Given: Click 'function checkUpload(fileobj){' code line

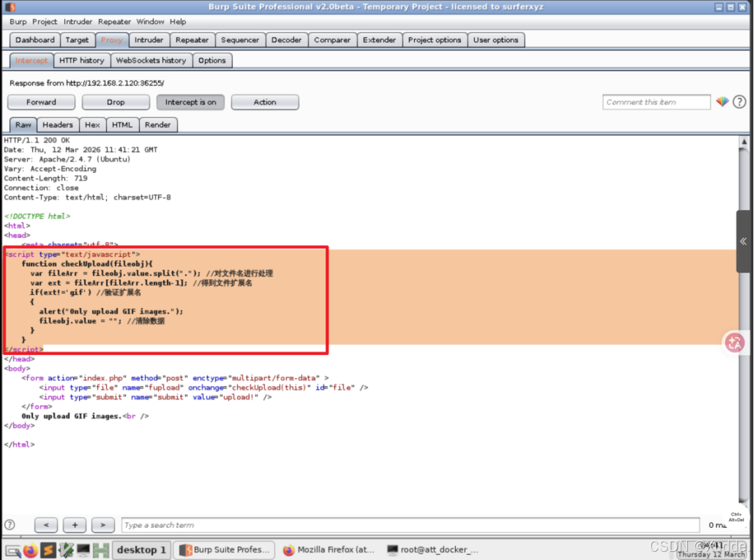Looking at the screenshot, I should pyautogui.click(x=87, y=264).
